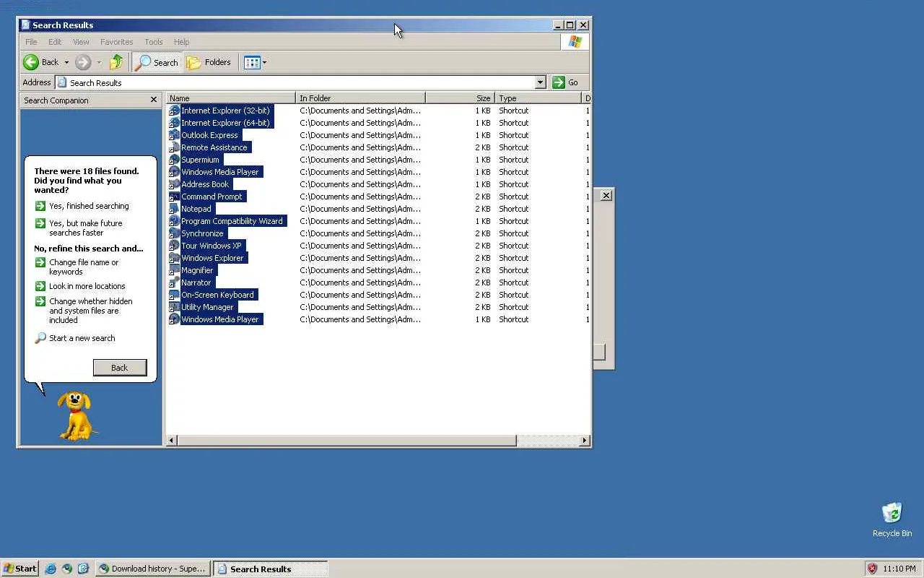Open the Help menu
The height and width of the screenshot is (578, 924).
click(182, 42)
